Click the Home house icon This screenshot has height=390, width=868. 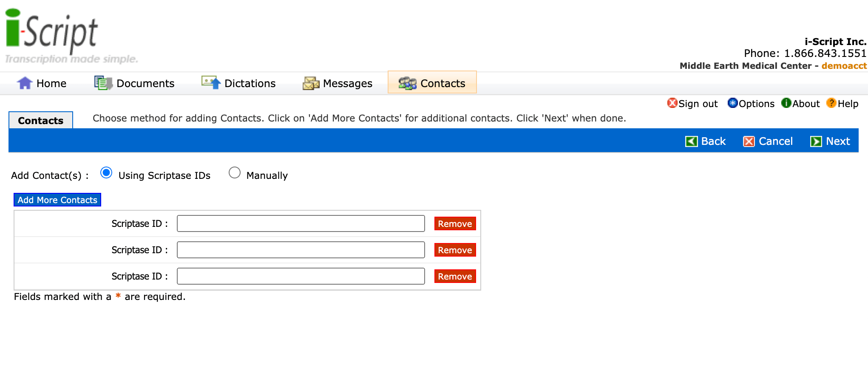25,83
